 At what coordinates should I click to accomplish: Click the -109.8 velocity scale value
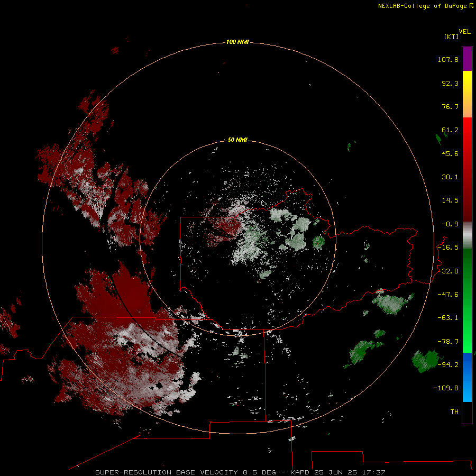point(446,388)
